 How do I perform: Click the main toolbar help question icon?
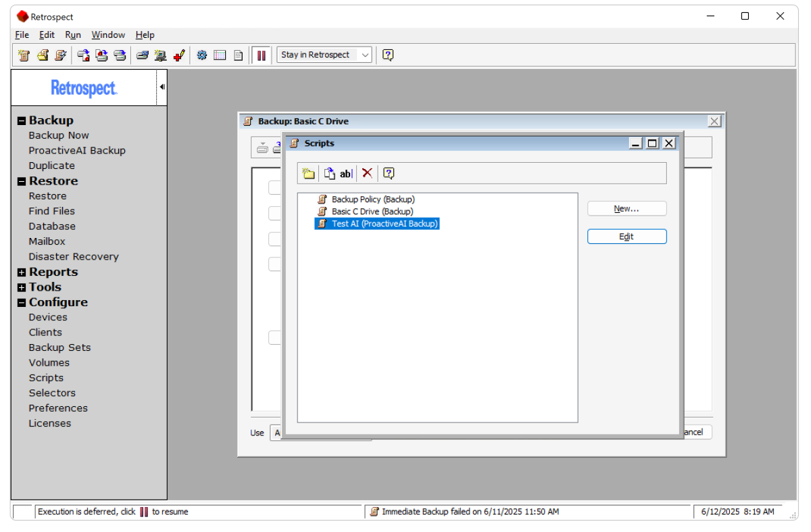388,55
